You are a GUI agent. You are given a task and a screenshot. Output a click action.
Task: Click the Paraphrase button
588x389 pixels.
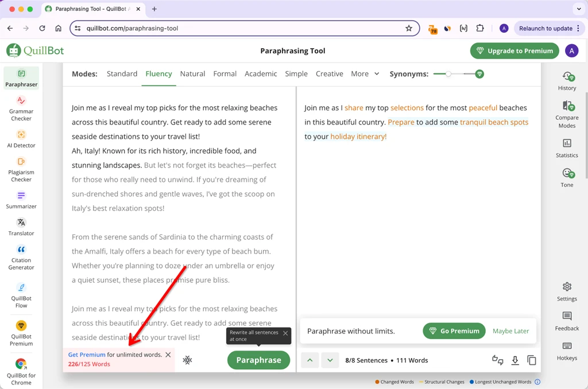click(259, 360)
